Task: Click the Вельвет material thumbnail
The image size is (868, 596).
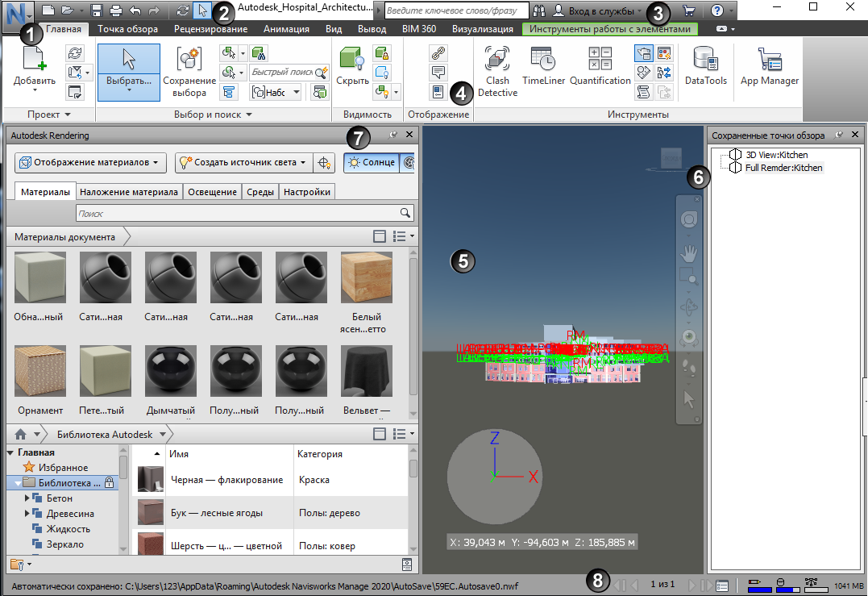Action: 367,370
